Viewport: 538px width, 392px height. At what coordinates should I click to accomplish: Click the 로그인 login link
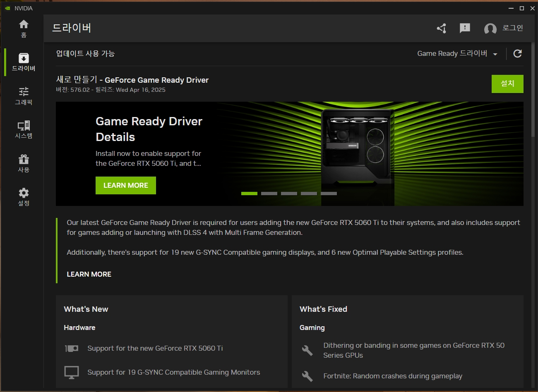[x=513, y=28]
